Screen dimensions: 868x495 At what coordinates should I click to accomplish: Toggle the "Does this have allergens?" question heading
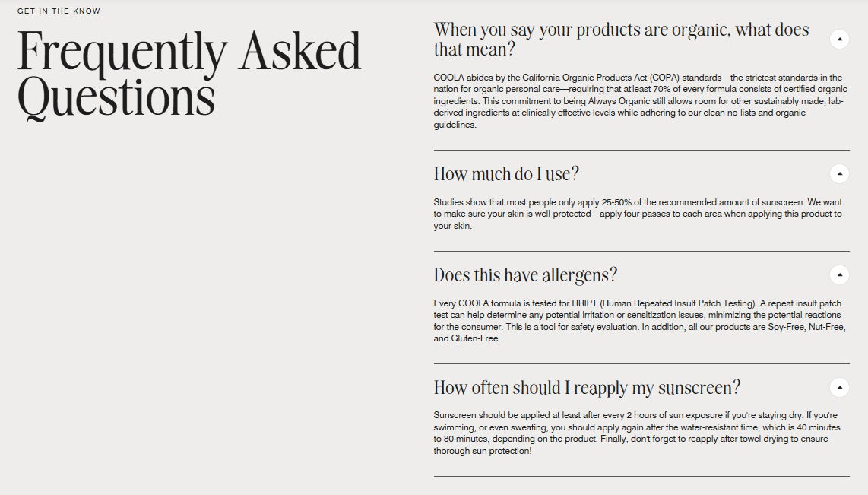(525, 274)
